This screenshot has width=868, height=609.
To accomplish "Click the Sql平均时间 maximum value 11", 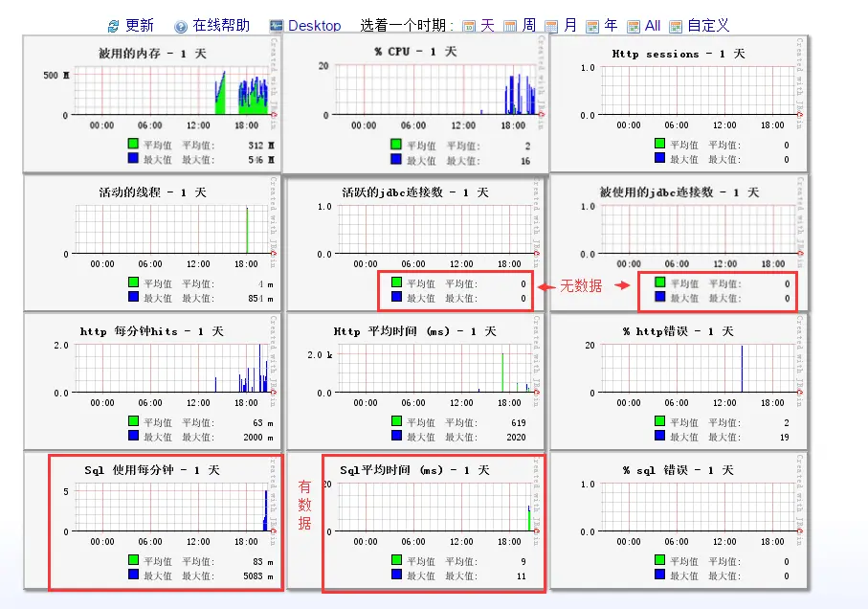I will 522,576.
